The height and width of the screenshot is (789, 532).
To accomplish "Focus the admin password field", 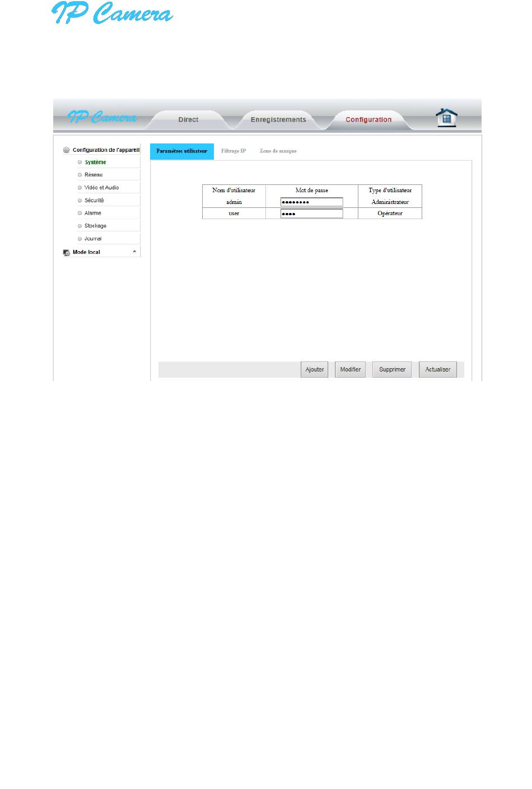I will (x=312, y=202).
